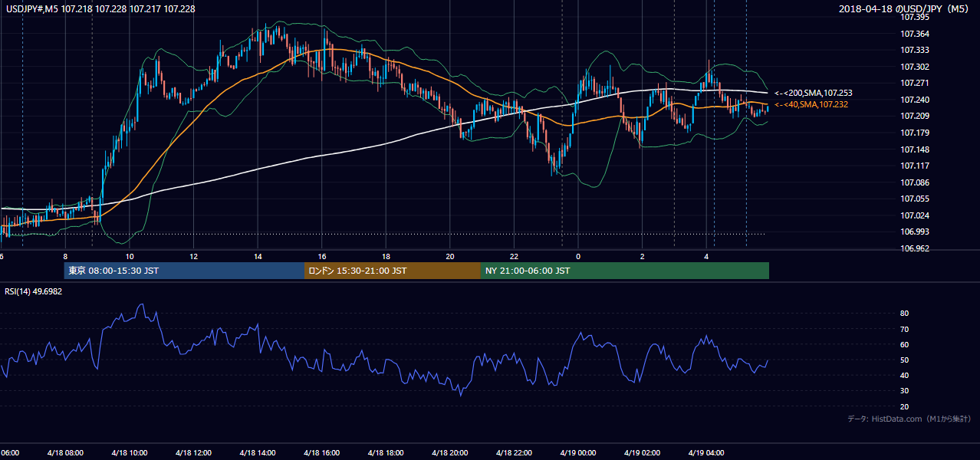Screen dimensions: 980x460
Task: Click RSI scale value 20 on right axis
Action: [905, 406]
